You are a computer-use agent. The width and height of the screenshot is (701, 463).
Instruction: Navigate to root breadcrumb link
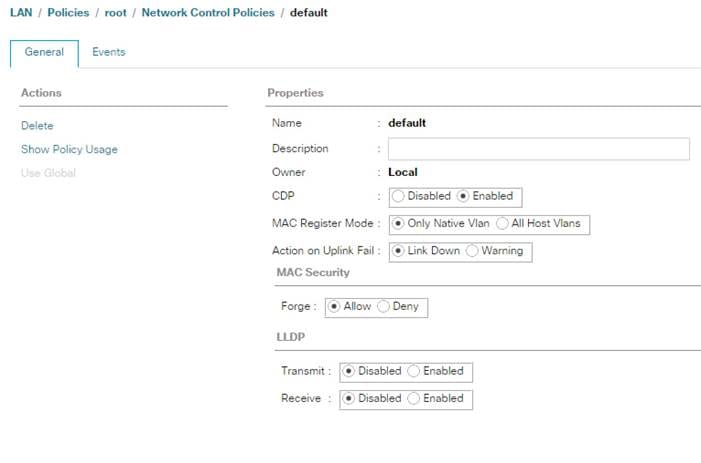pos(116,13)
